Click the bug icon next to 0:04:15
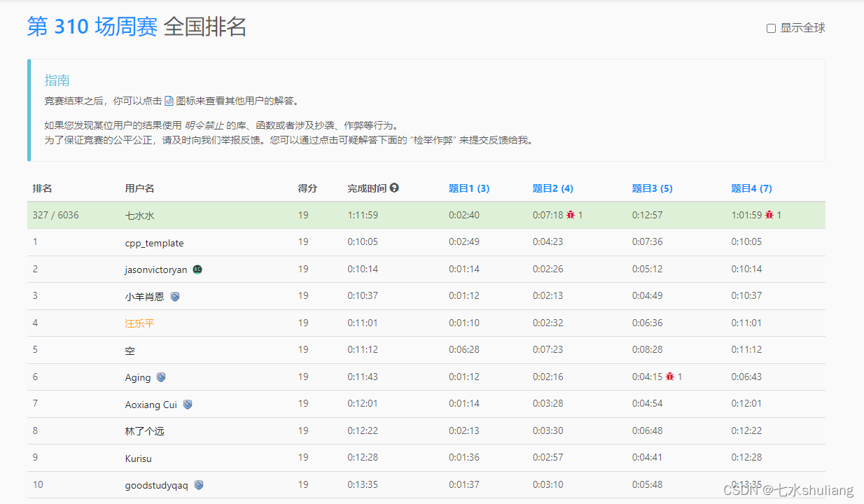Screen dimensions: 864x504 click(670, 377)
